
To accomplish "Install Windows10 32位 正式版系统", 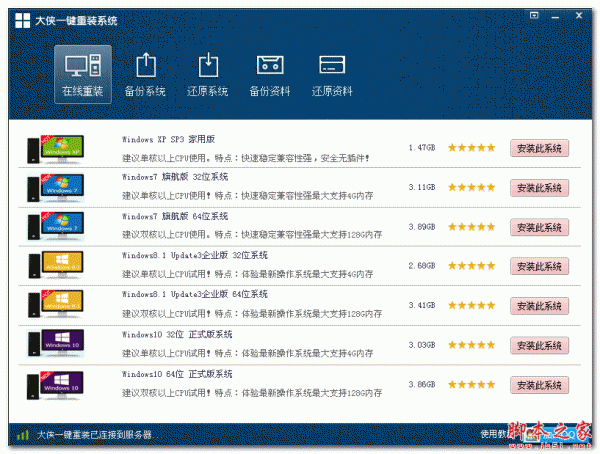I will coord(539,346).
